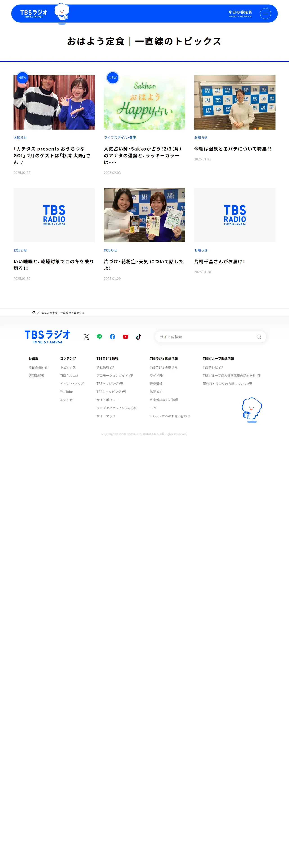Screen dimensions: 289x868
Task: Open TBSラジオの聴き方 footer link
Action: pyautogui.click(x=163, y=368)
